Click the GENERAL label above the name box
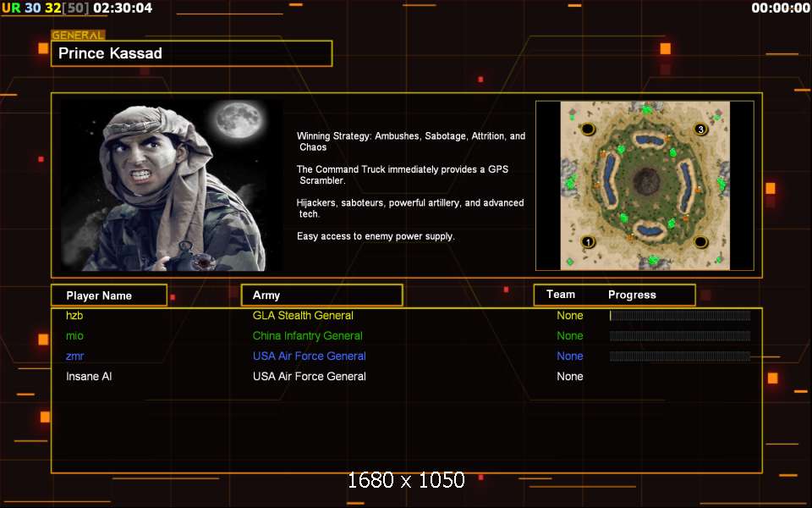 (78, 36)
